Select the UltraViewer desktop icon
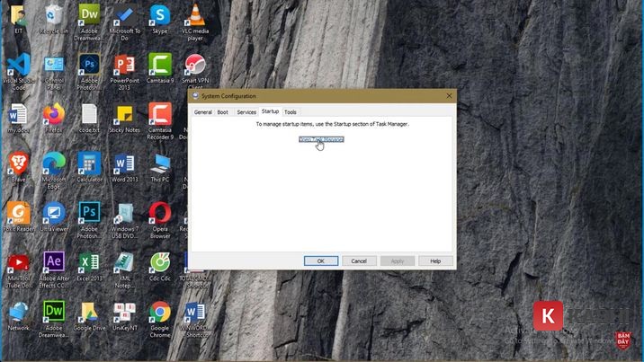644x362 pixels. coord(54,216)
